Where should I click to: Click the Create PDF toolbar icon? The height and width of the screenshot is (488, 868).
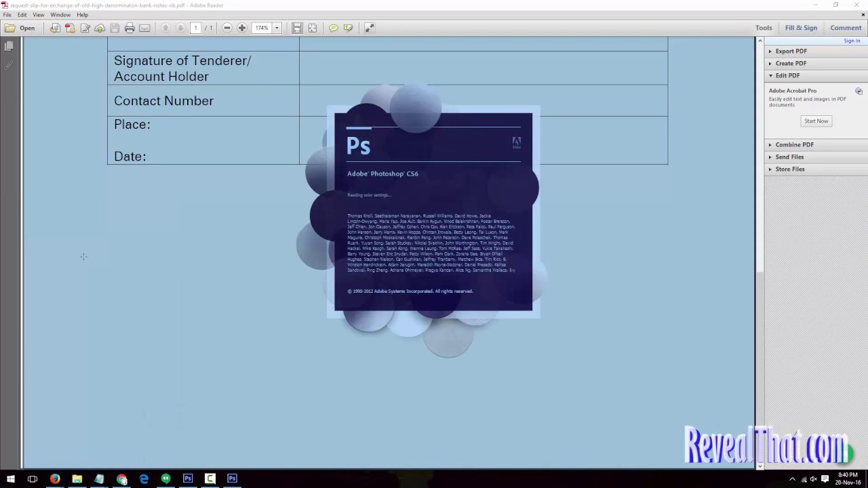tap(70, 28)
